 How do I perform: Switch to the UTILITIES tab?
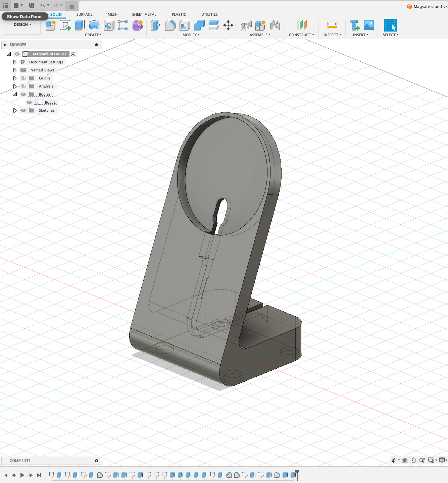pyautogui.click(x=209, y=14)
